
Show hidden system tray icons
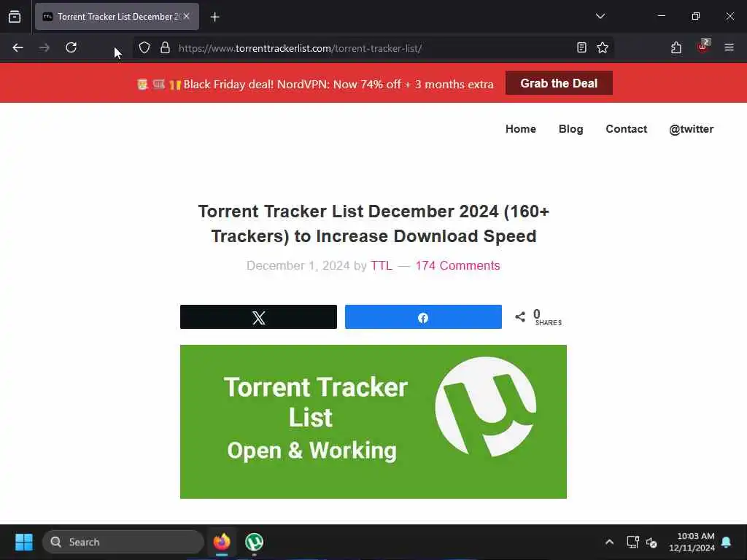coord(609,542)
